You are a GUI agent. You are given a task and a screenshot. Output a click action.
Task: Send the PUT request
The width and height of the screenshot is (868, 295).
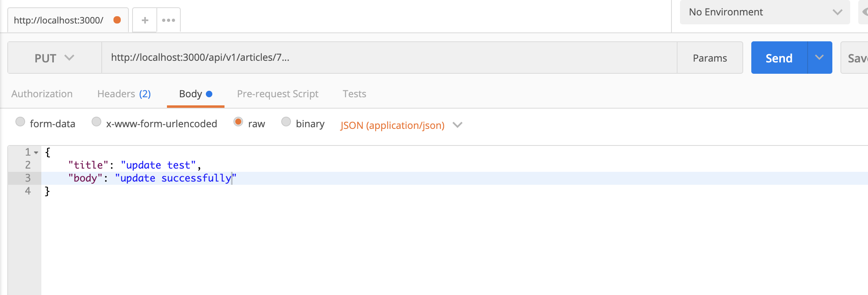click(779, 58)
